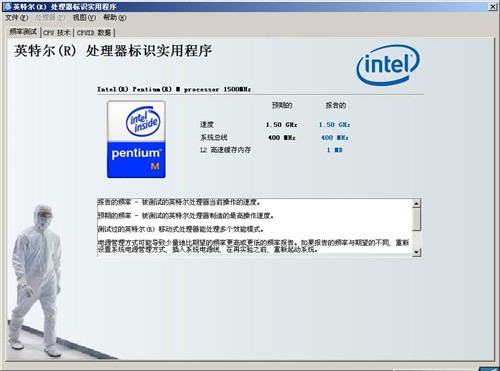This screenshot has width=500, height=371.
Task: Switch to the CPU 技术 tab
Action: pos(57,33)
